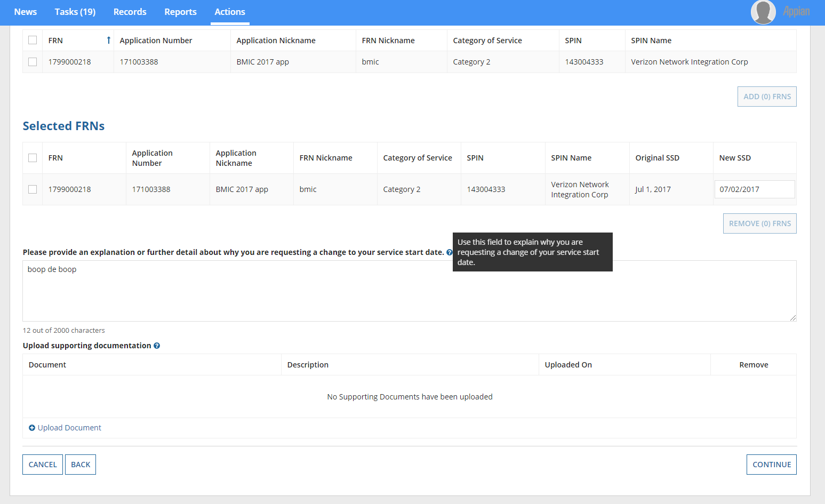Open the News tab

26,12
